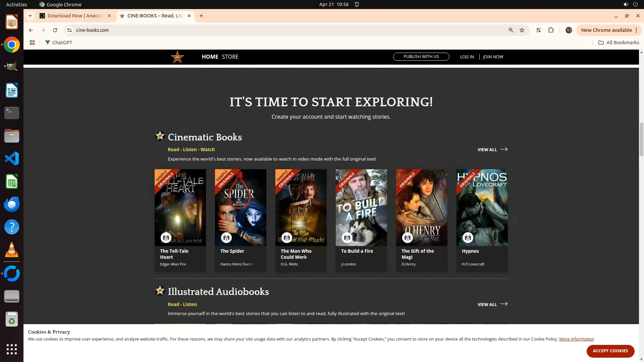This screenshot has height=362, width=644.
Task: Open The Gift of the Magi cover
Action: click(421, 207)
